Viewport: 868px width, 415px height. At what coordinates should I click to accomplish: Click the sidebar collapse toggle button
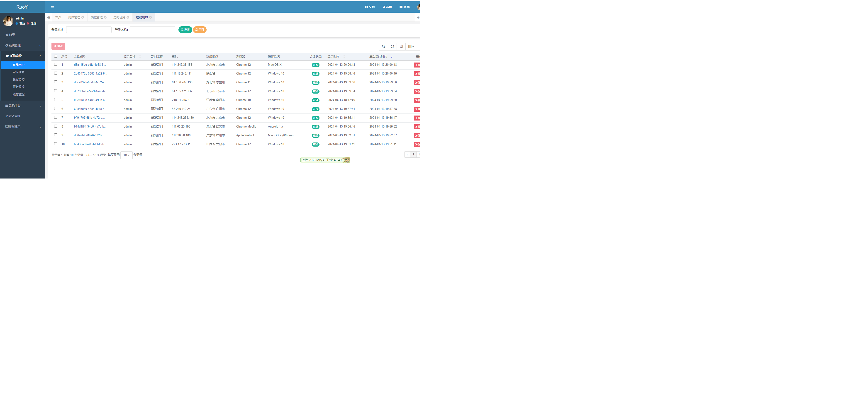click(x=51, y=7)
